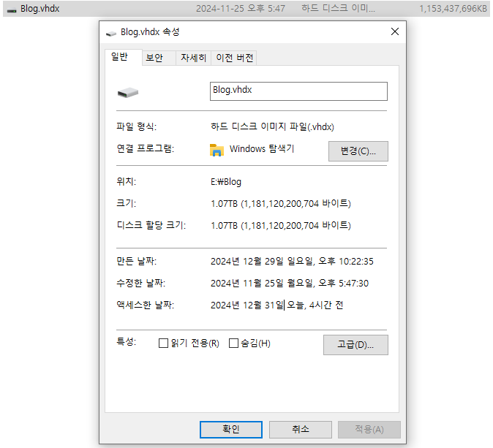Click the Blog.vhdx file name field
493x448 pixels.
[x=298, y=91]
